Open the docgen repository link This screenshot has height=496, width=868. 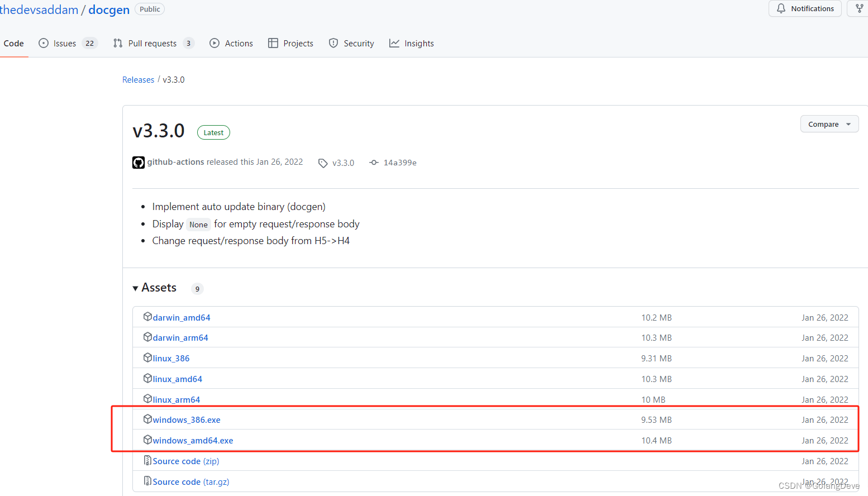click(x=109, y=9)
